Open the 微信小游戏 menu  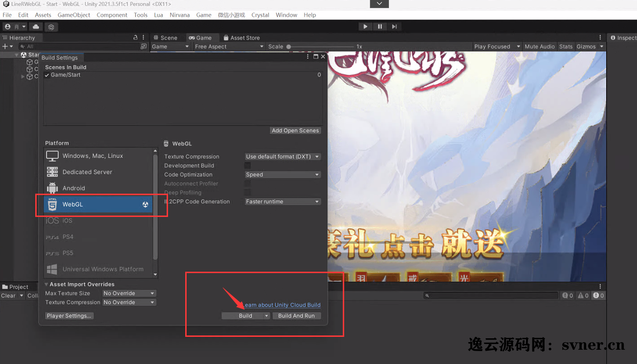click(231, 15)
